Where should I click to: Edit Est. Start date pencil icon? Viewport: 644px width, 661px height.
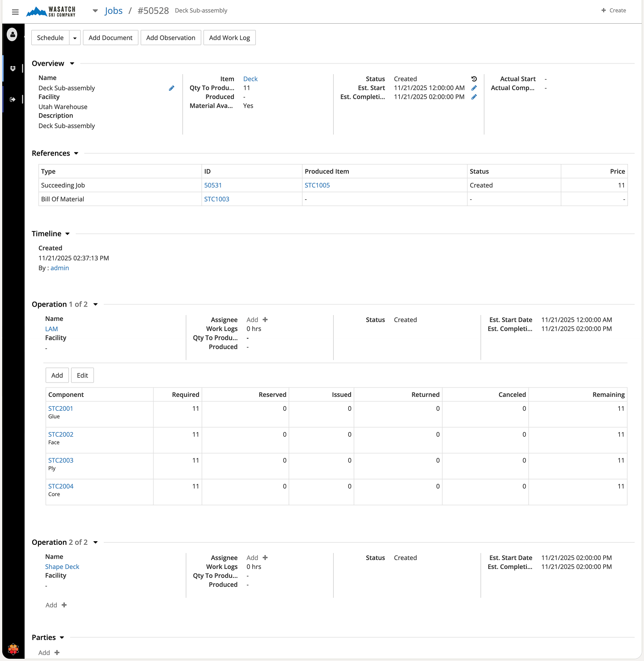pos(474,88)
